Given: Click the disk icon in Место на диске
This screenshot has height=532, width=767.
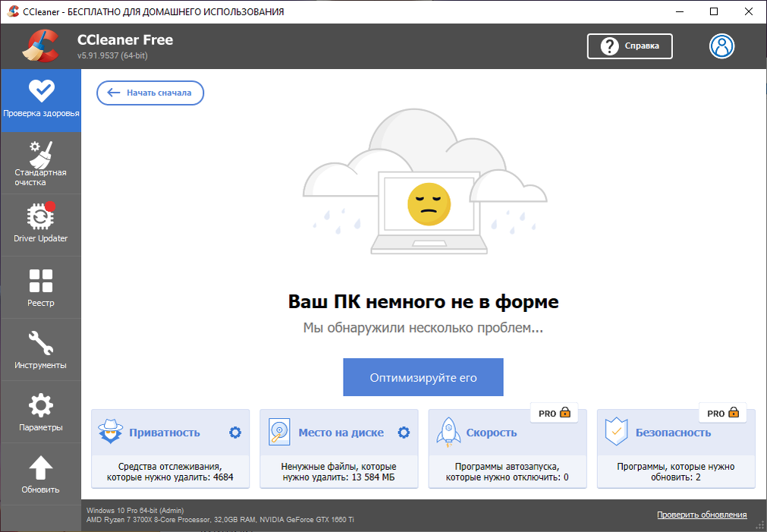Looking at the screenshot, I should point(279,432).
